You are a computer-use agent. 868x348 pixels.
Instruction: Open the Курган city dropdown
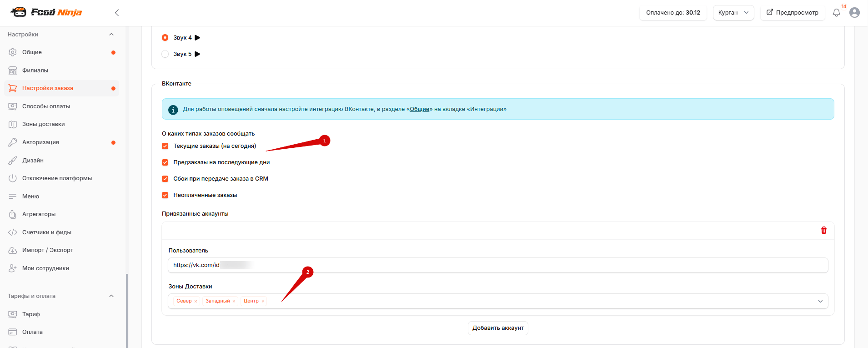click(x=733, y=13)
